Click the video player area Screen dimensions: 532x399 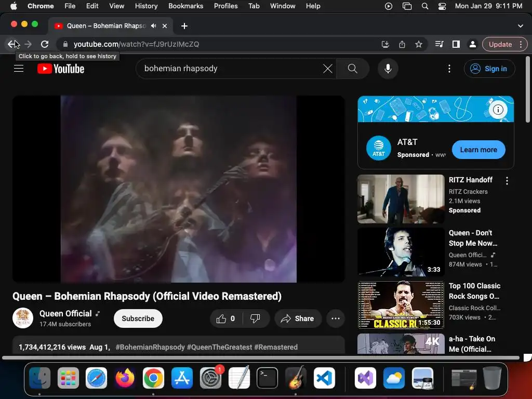[x=179, y=189]
